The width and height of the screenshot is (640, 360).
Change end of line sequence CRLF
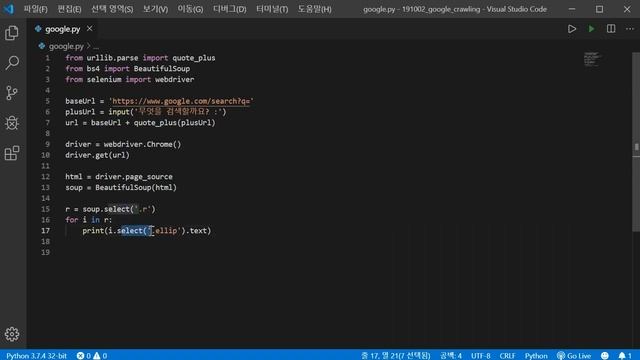507,356
